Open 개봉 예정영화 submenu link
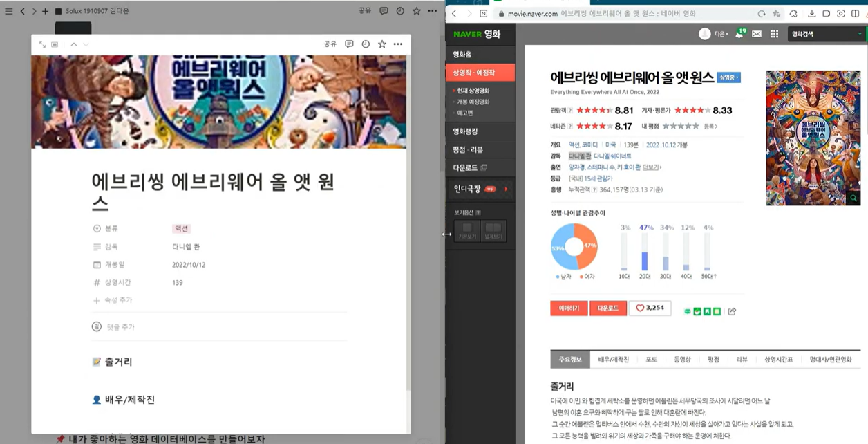This screenshot has width=868, height=444. 473,102
